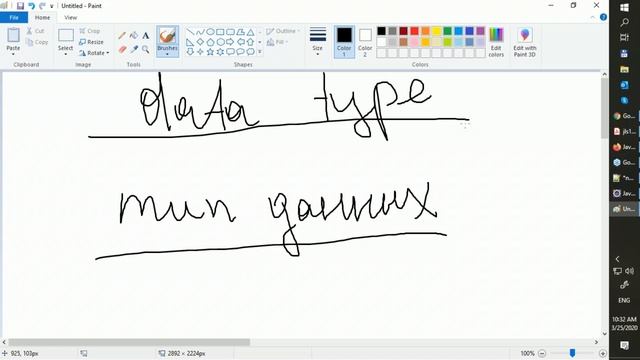Open Customize Quick Access Toolbar arrow

(51, 6)
